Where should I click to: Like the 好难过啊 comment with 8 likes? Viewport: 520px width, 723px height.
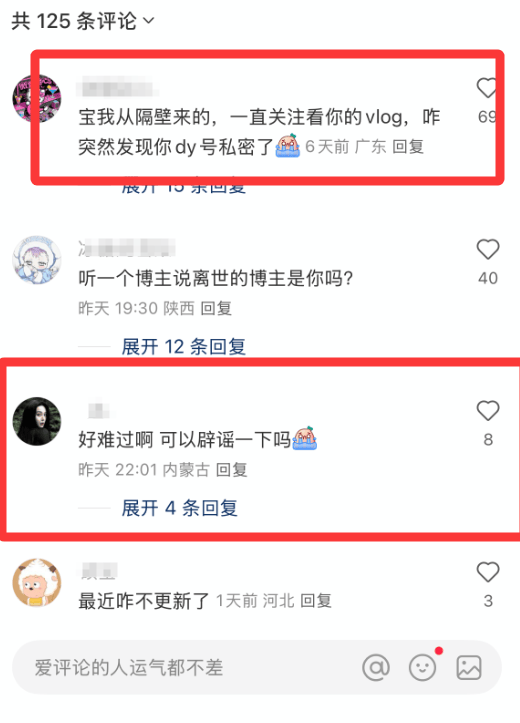[488, 411]
